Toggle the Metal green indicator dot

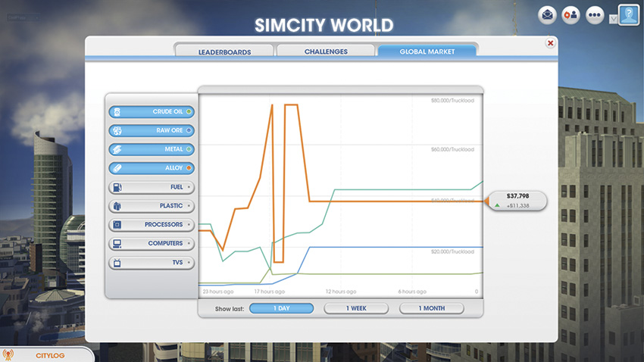(x=189, y=149)
